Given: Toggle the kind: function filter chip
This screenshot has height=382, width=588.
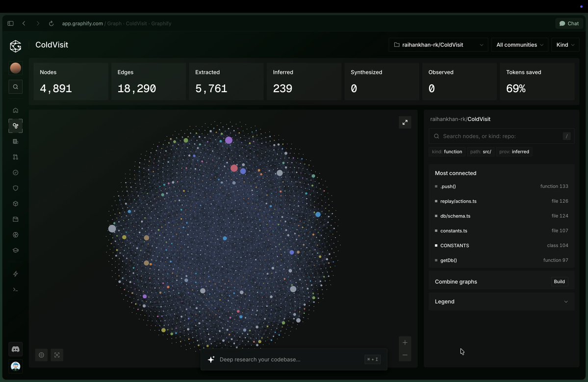Looking at the screenshot, I should tap(447, 152).
